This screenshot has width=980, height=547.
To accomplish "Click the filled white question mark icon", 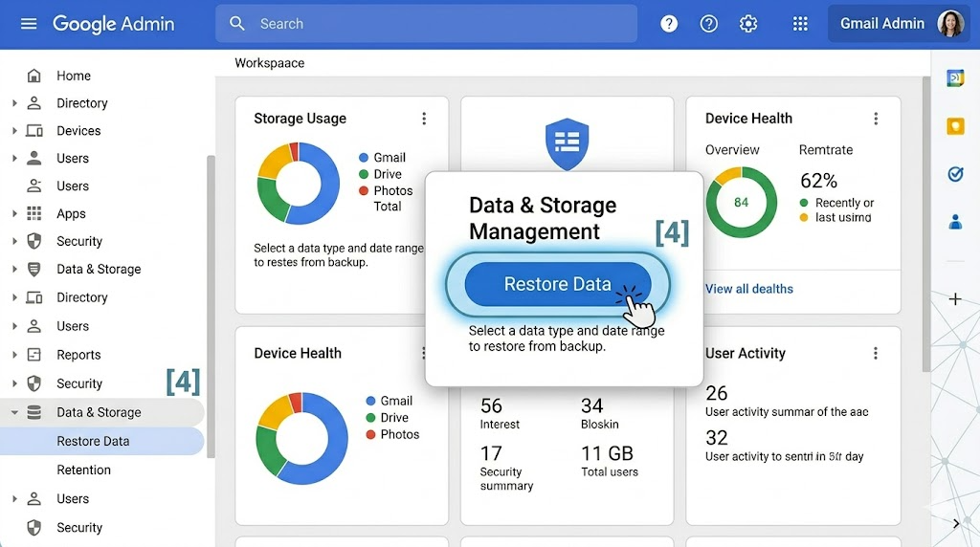I will (x=669, y=24).
